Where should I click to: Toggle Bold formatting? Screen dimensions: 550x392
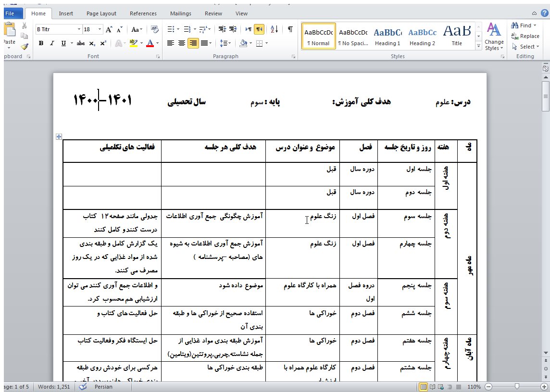(x=41, y=43)
